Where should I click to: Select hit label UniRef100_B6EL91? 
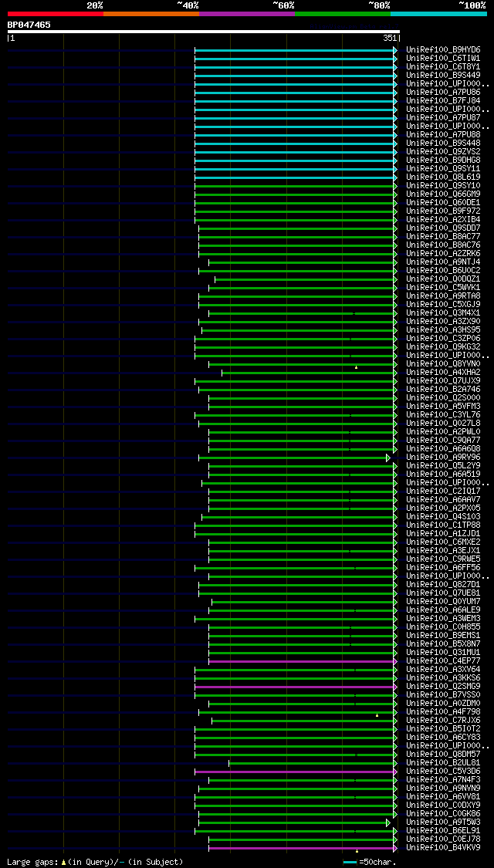(x=443, y=831)
